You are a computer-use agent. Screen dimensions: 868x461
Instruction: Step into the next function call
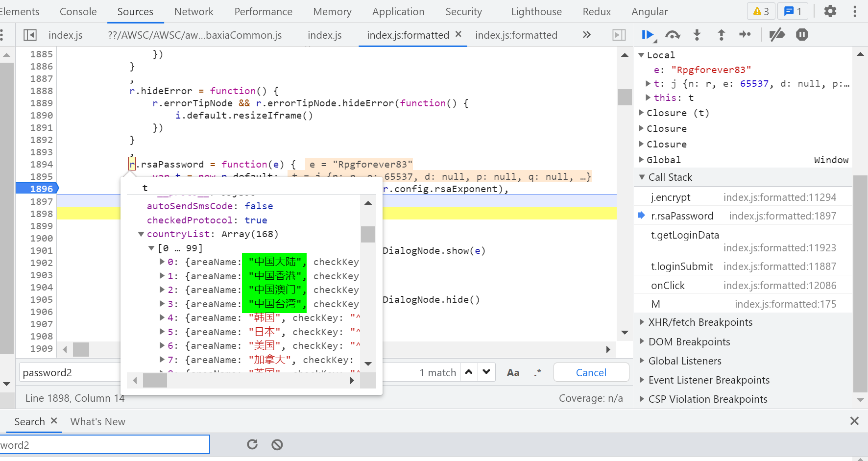click(x=697, y=35)
